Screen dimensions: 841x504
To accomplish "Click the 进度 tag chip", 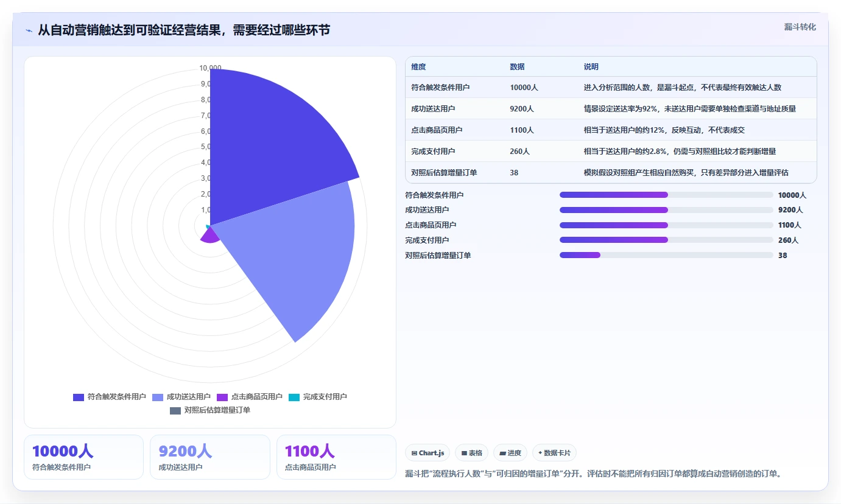I will (x=510, y=453).
